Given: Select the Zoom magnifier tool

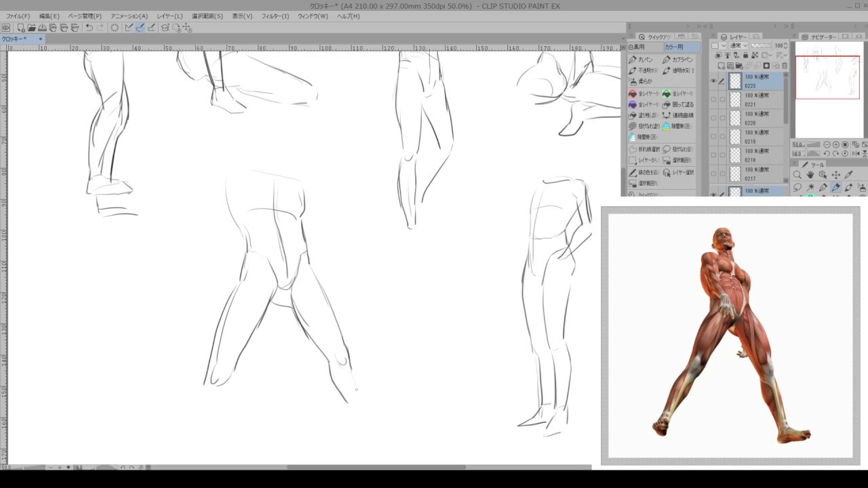Looking at the screenshot, I should click(797, 175).
